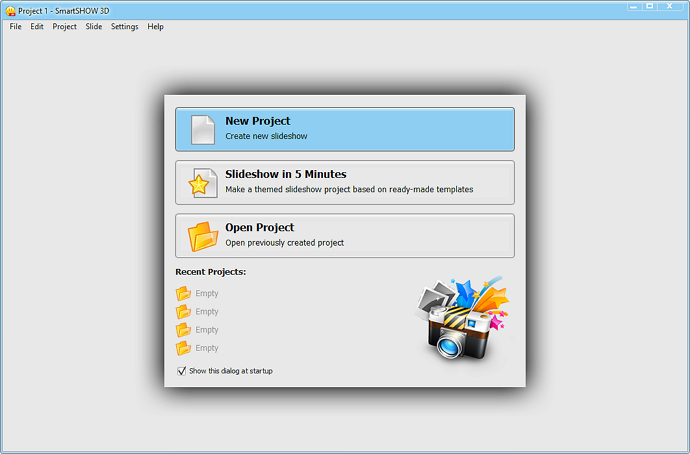Click 'Recent Projects:' heading text
The width and height of the screenshot is (690, 454).
coord(210,272)
